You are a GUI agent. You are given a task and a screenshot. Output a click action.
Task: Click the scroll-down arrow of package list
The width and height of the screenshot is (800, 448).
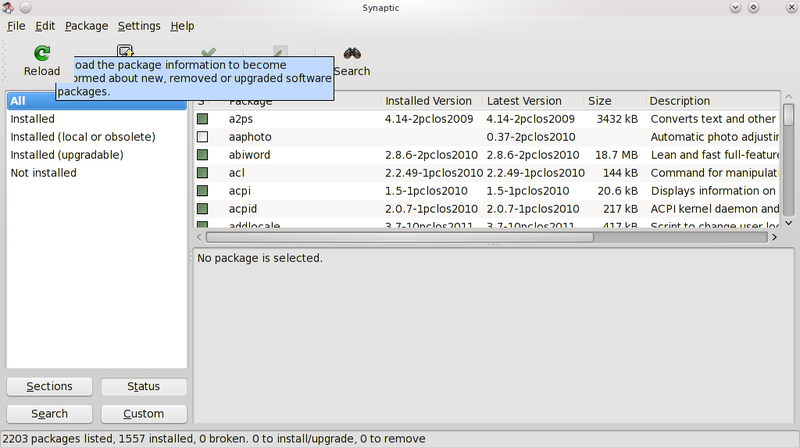[x=789, y=223]
